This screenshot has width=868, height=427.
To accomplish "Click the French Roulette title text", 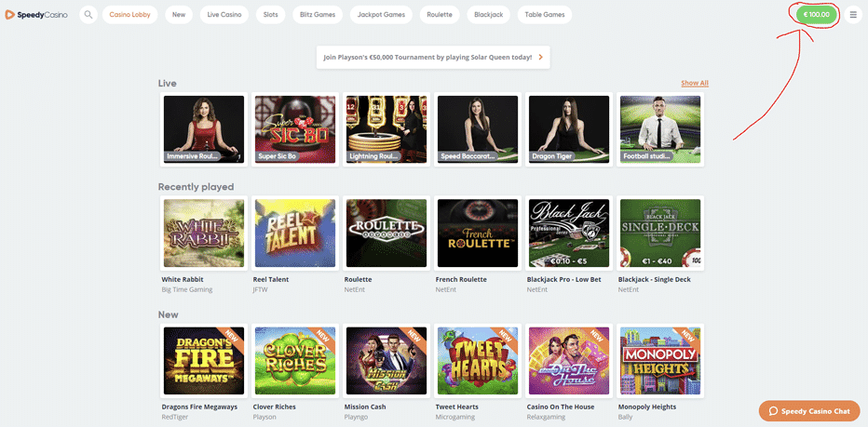I will coord(461,279).
